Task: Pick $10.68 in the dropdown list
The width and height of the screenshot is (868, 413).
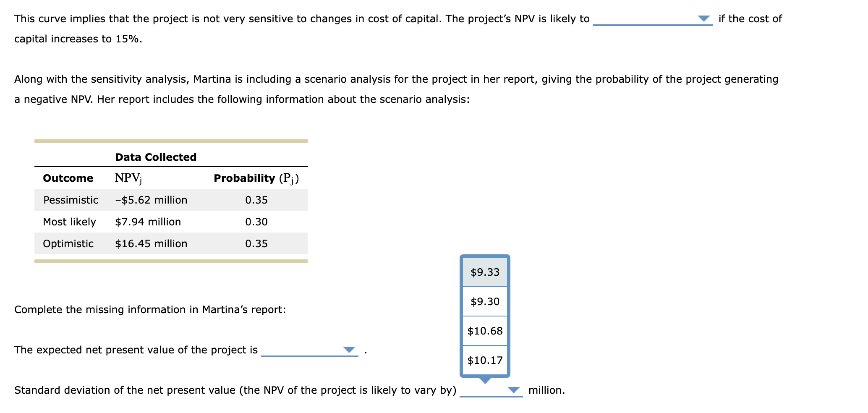Action: click(x=485, y=331)
